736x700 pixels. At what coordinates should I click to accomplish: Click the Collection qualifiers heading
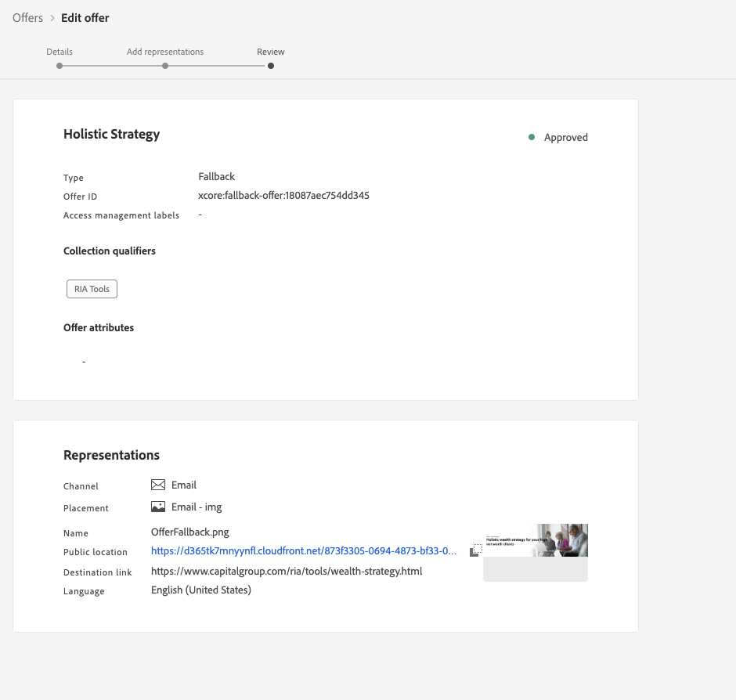(110, 251)
